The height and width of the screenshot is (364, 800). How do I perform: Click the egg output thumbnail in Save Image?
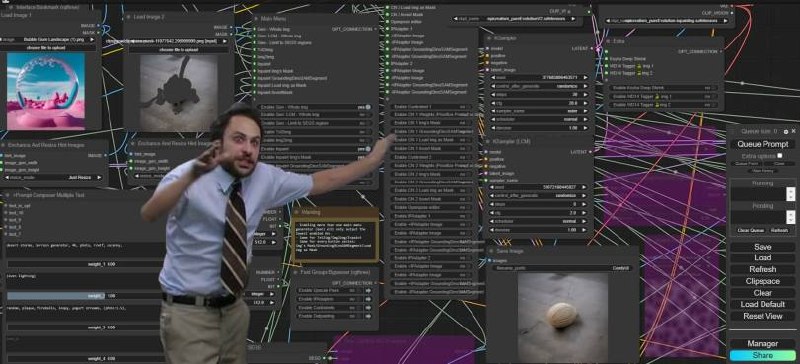click(563, 318)
